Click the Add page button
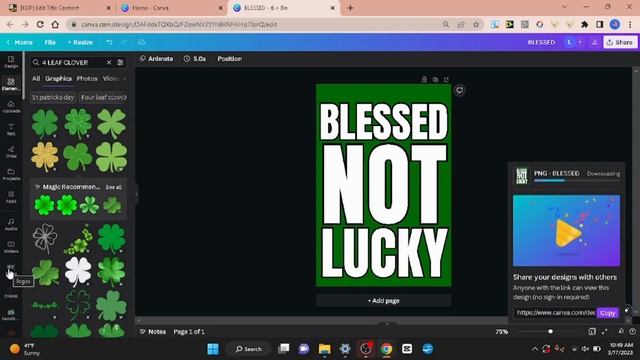Image resolution: width=640 pixels, height=360 pixels. pos(383,301)
